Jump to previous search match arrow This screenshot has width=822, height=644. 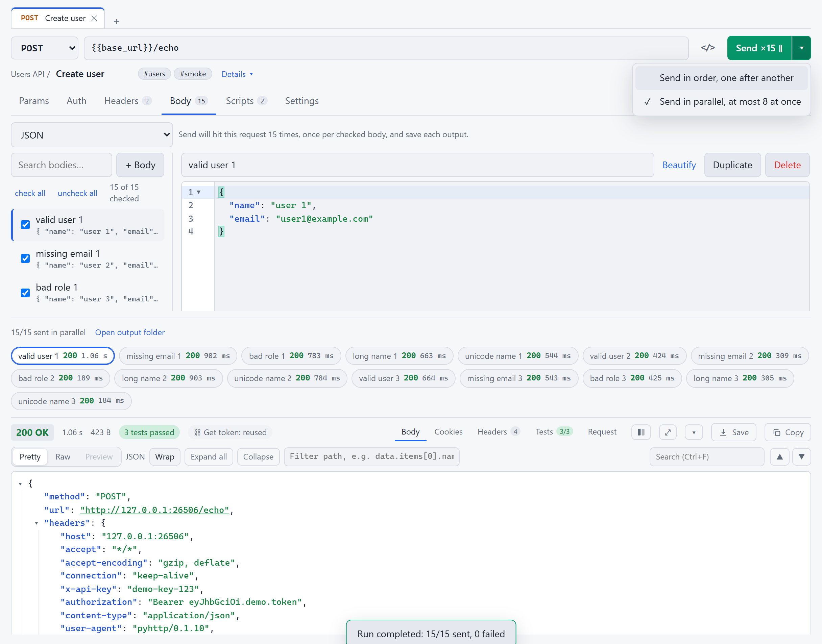click(780, 456)
